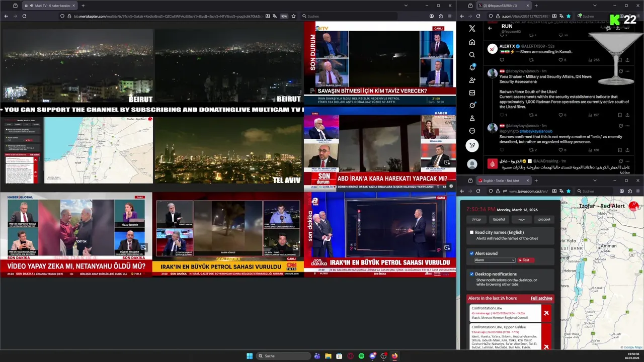Switch Tzofar language to Hebrew (עברית)

click(476, 219)
